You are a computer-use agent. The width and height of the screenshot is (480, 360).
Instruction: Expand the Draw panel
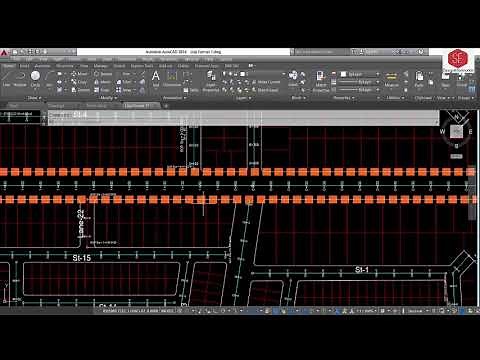point(34,98)
